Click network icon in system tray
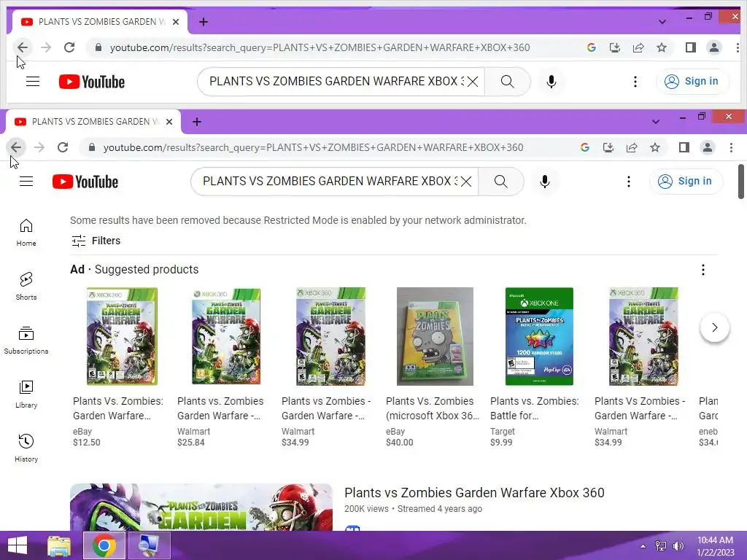The height and width of the screenshot is (560, 747). point(661,546)
